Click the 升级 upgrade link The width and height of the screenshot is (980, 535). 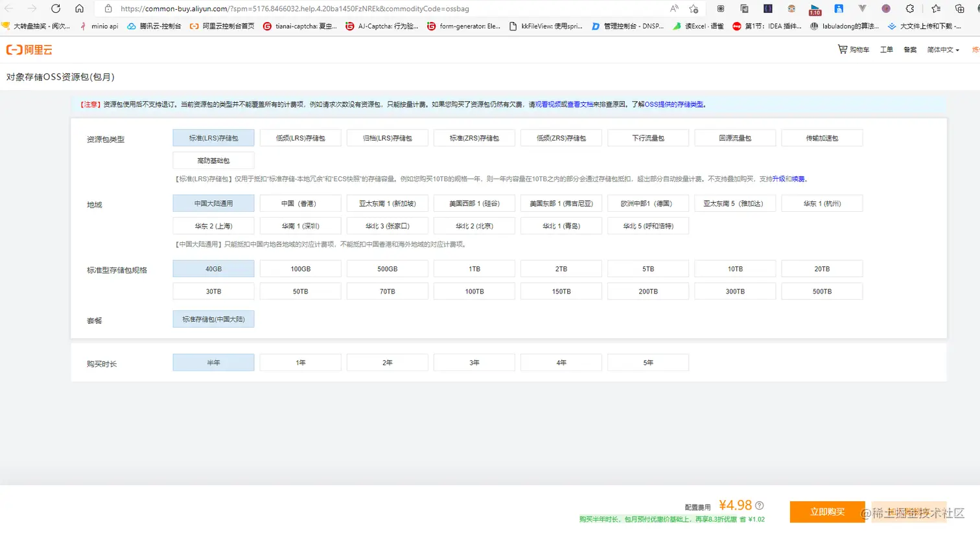coord(778,179)
